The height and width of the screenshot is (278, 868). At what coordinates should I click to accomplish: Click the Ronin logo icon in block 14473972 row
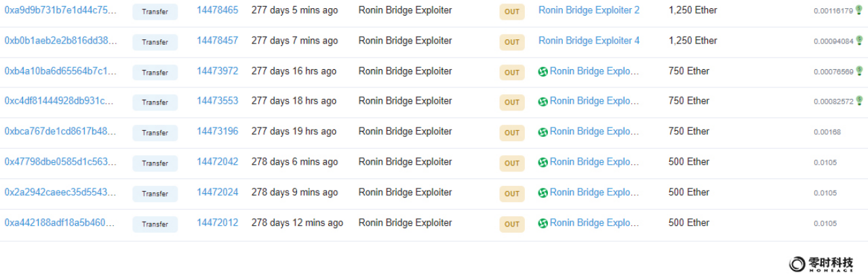542,71
